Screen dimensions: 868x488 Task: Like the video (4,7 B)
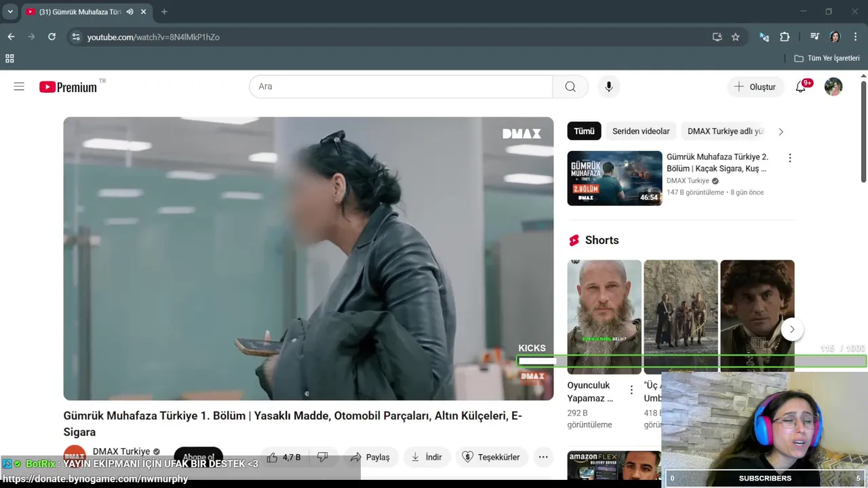283,457
